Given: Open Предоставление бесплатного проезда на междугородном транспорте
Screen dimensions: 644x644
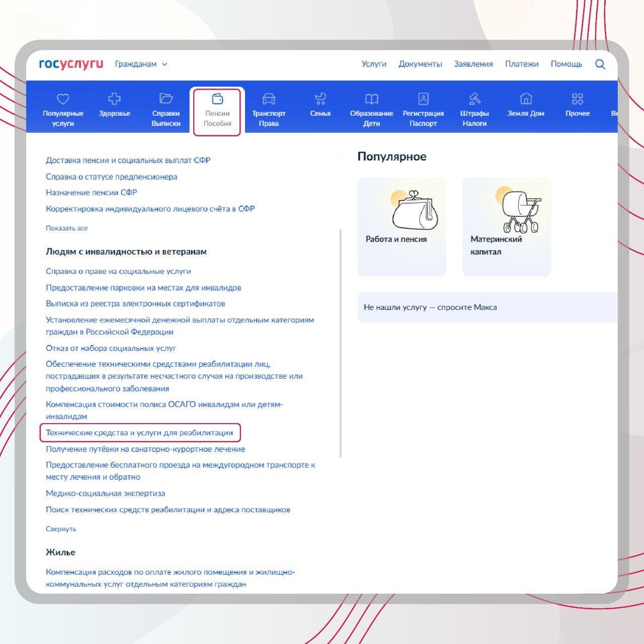Looking at the screenshot, I should [x=181, y=471].
